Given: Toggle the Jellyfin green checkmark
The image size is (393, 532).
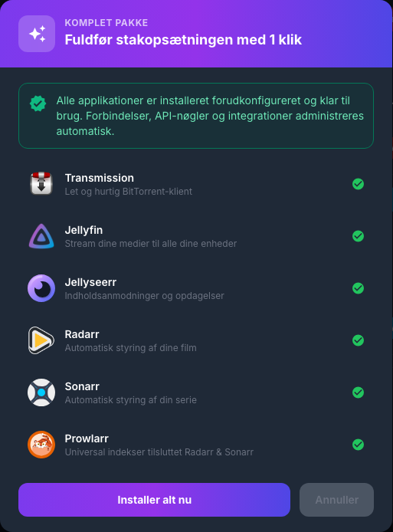Looking at the screenshot, I should point(358,236).
